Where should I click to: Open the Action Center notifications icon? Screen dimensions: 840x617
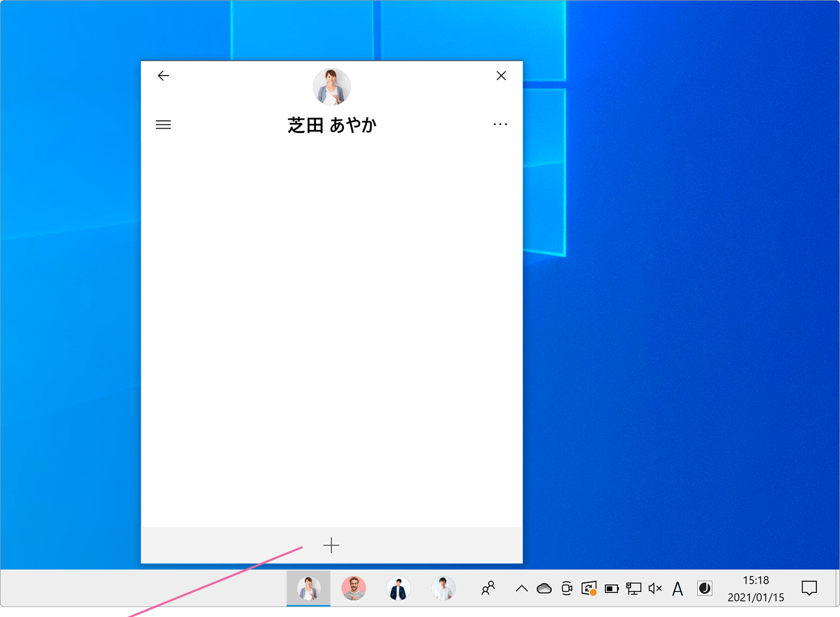(809, 589)
